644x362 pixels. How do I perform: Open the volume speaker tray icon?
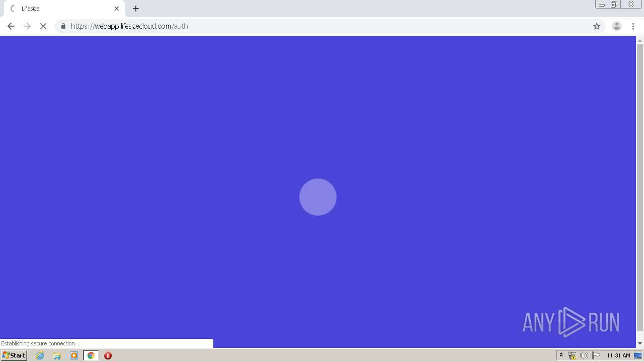(x=584, y=355)
